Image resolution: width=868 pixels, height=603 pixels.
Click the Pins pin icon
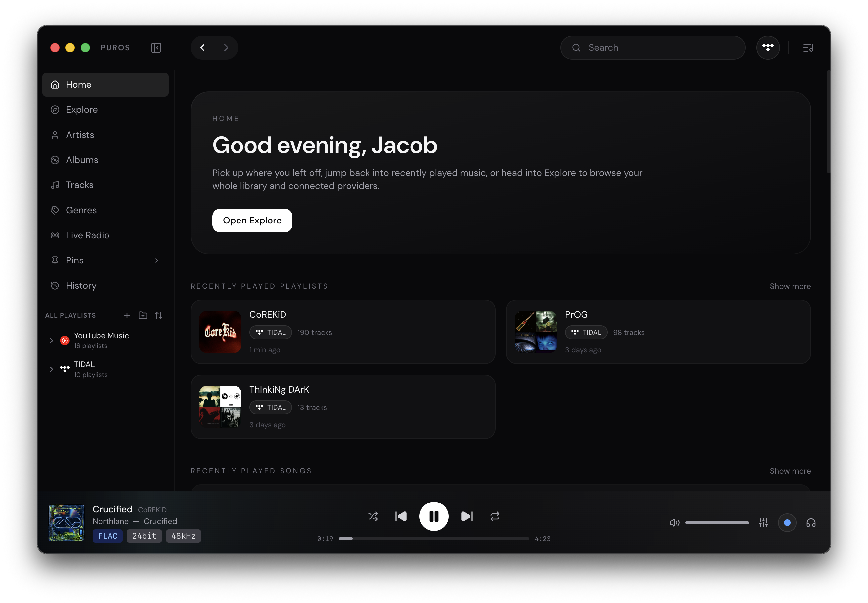click(55, 260)
